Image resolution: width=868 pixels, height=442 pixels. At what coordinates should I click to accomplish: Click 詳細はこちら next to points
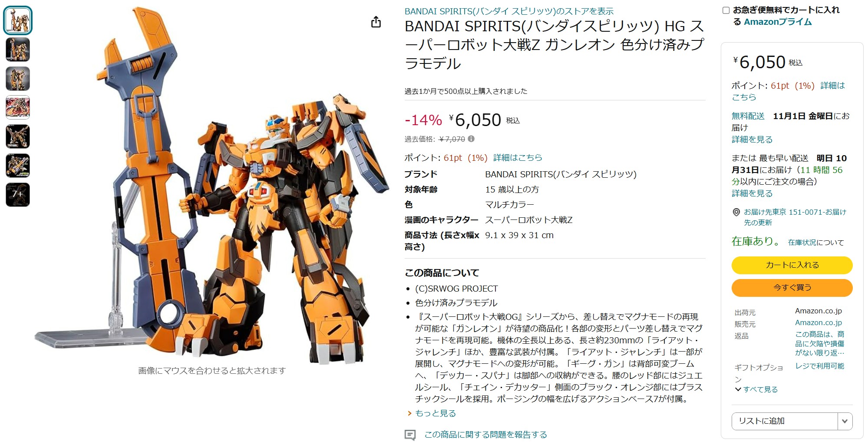pos(518,158)
